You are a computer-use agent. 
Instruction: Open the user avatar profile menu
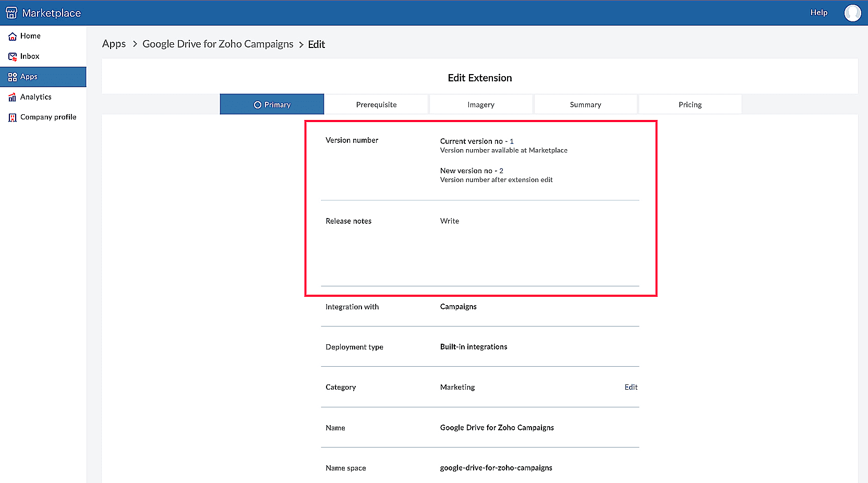click(852, 13)
